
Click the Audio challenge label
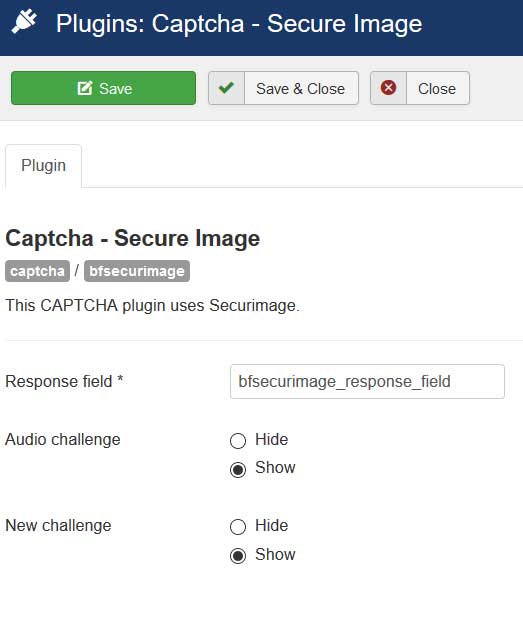coord(63,439)
